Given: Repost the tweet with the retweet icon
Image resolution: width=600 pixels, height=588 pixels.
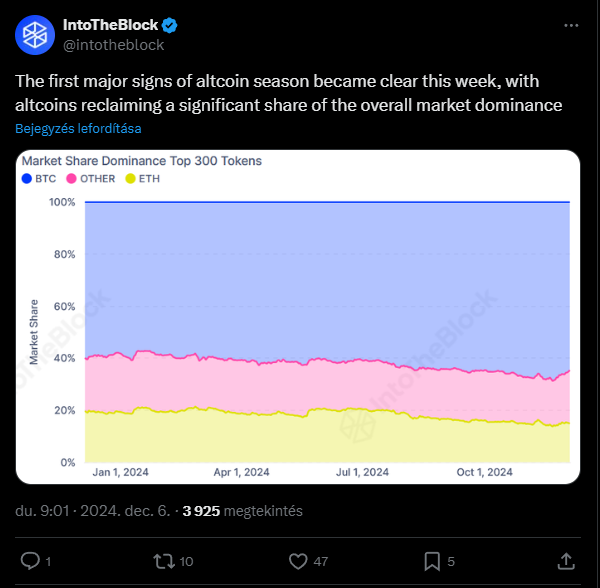Looking at the screenshot, I should click(x=164, y=561).
